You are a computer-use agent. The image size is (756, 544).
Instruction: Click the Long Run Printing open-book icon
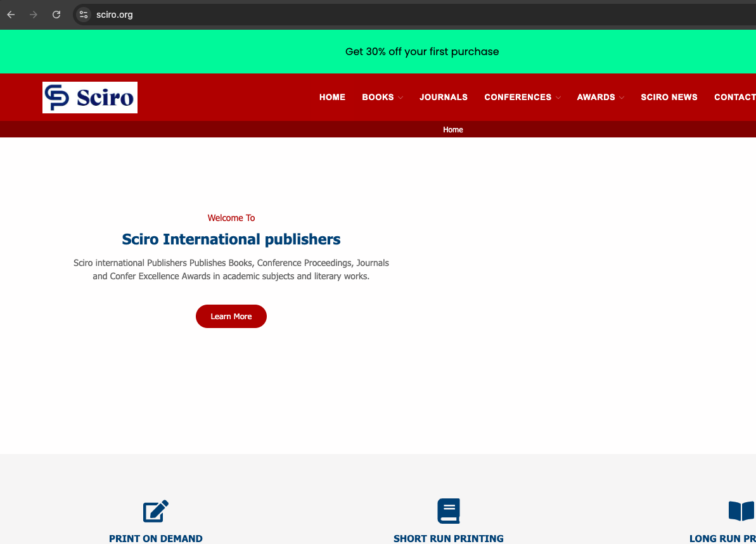[741, 511]
